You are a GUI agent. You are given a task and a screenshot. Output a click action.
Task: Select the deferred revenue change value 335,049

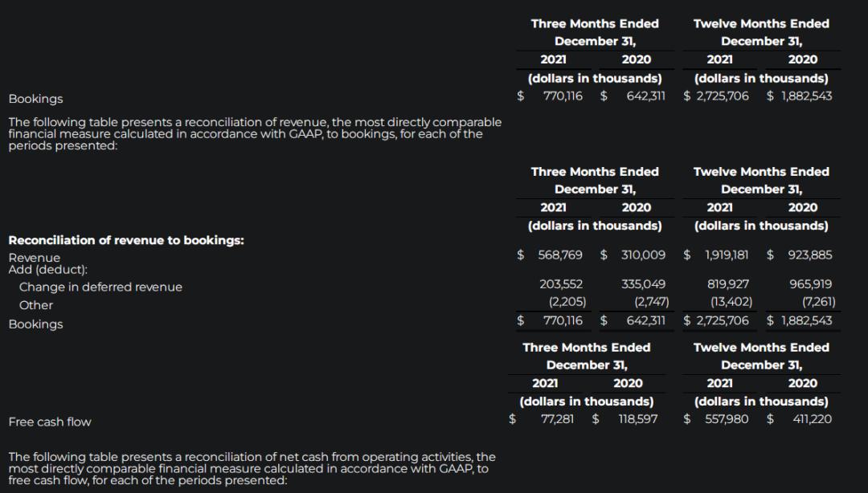click(x=643, y=283)
